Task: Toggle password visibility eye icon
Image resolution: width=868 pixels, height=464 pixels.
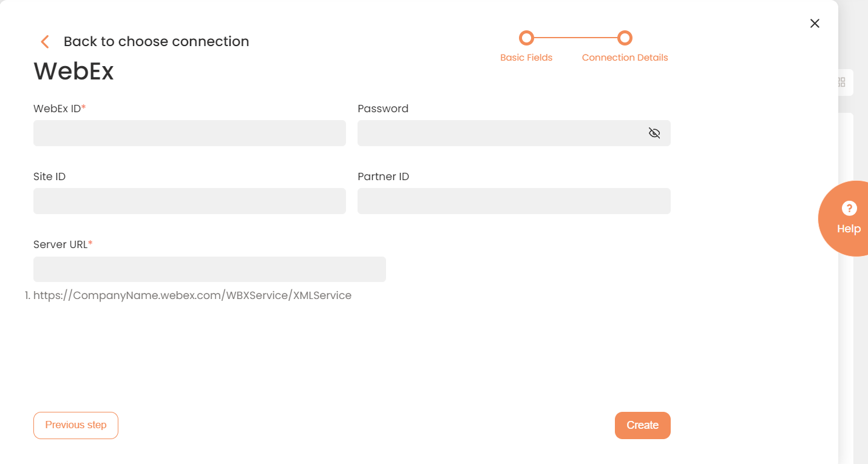Action: (654, 133)
